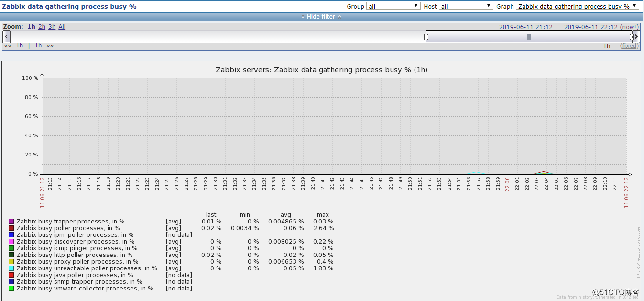This screenshot has height=301, width=644.
Task: Click the 0.004865 % avg value
Action: 286,222
